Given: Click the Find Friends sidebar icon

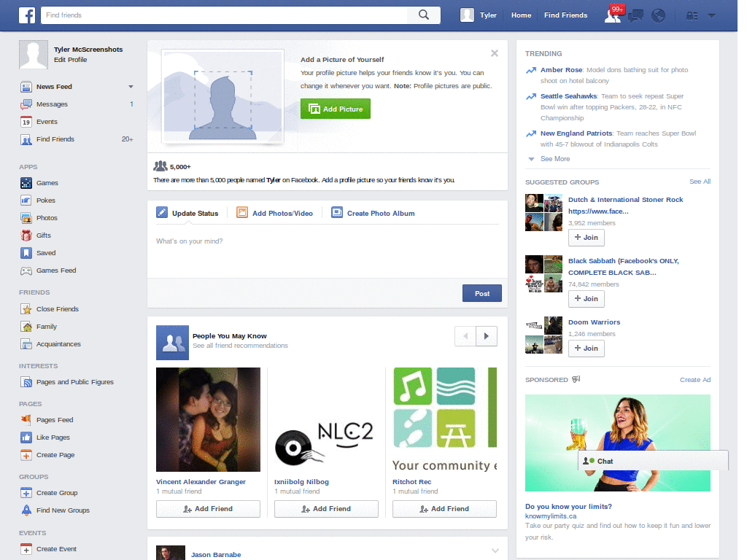Looking at the screenshot, I should click(26, 139).
